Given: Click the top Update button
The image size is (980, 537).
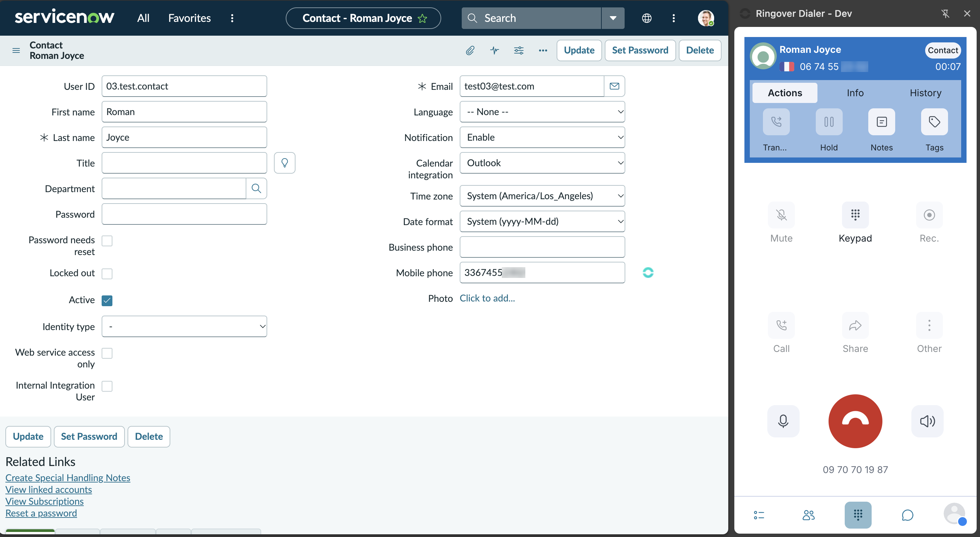Looking at the screenshot, I should pyautogui.click(x=579, y=50).
